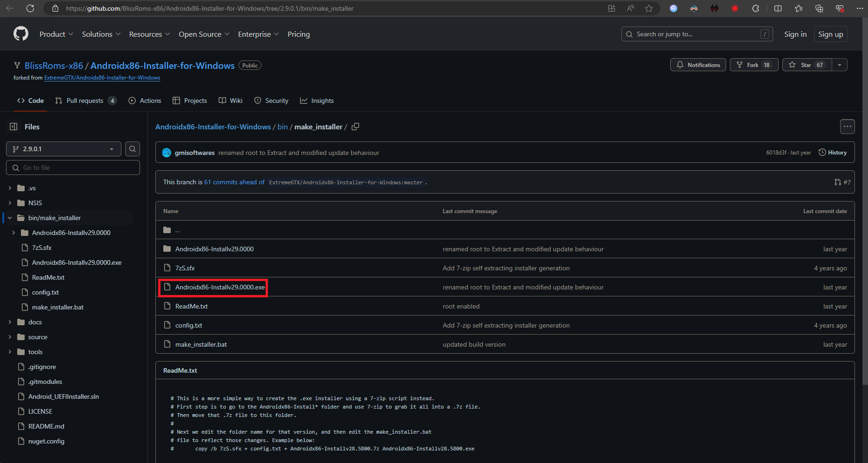The width and height of the screenshot is (868, 463).
Task: Click the browser essentials heart icon
Action: pyautogui.click(x=840, y=8)
